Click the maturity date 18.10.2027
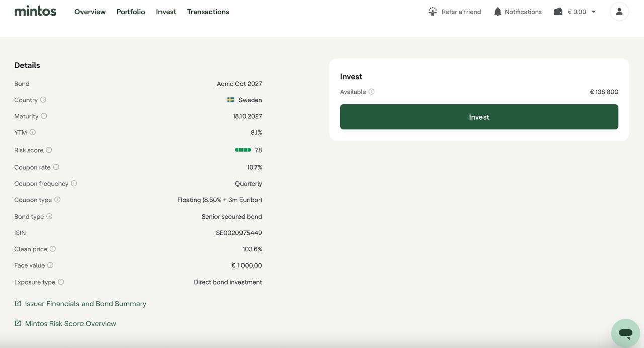This screenshot has height=348, width=644. [248, 116]
